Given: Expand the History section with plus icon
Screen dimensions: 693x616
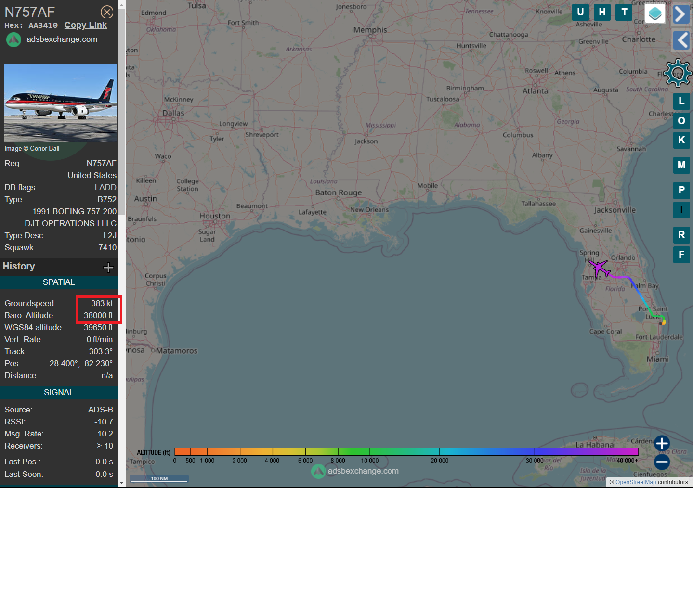Looking at the screenshot, I should click(108, 267).
